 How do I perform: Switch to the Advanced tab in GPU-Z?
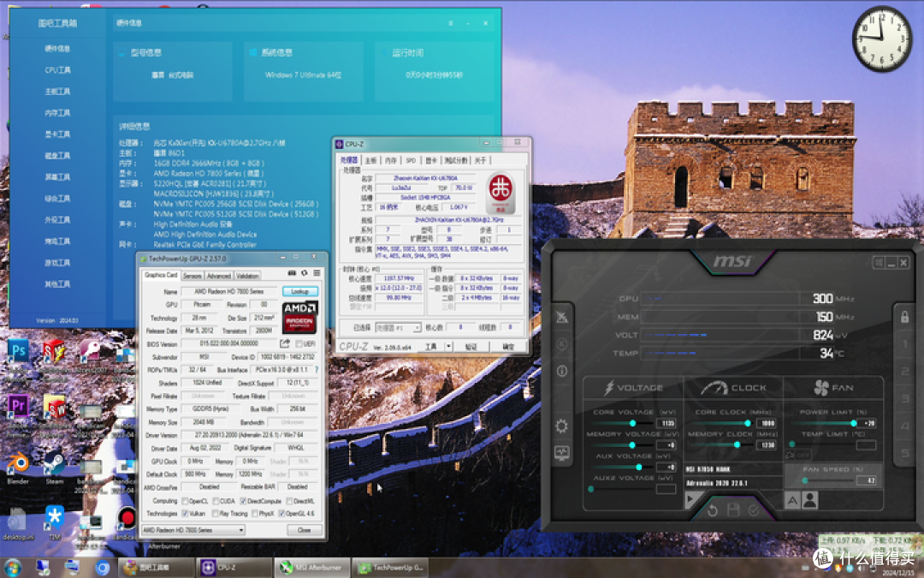tap(219, 276)
